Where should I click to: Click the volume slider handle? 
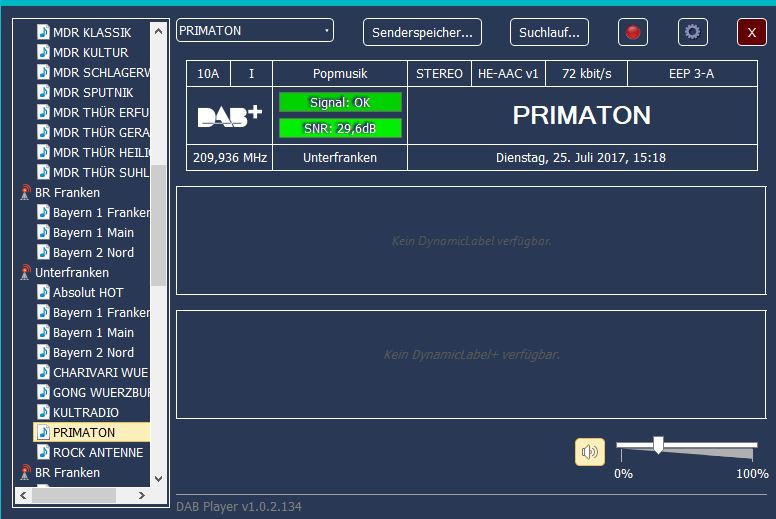657,445
